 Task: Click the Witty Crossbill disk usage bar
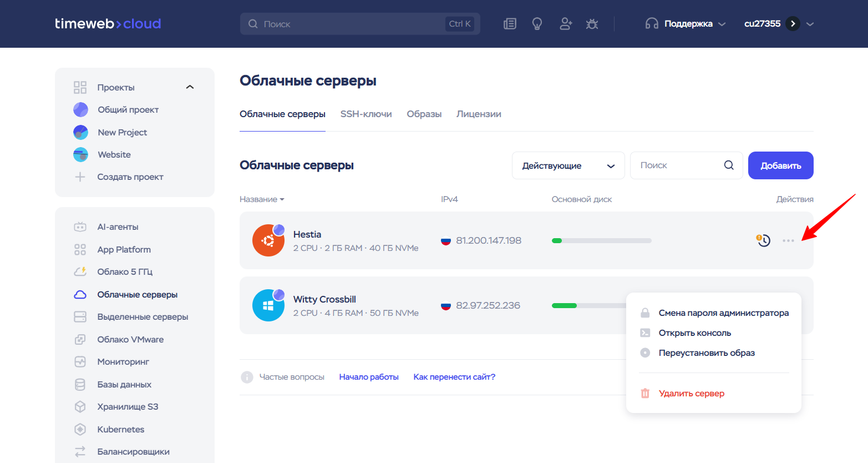tap(589, 305)
